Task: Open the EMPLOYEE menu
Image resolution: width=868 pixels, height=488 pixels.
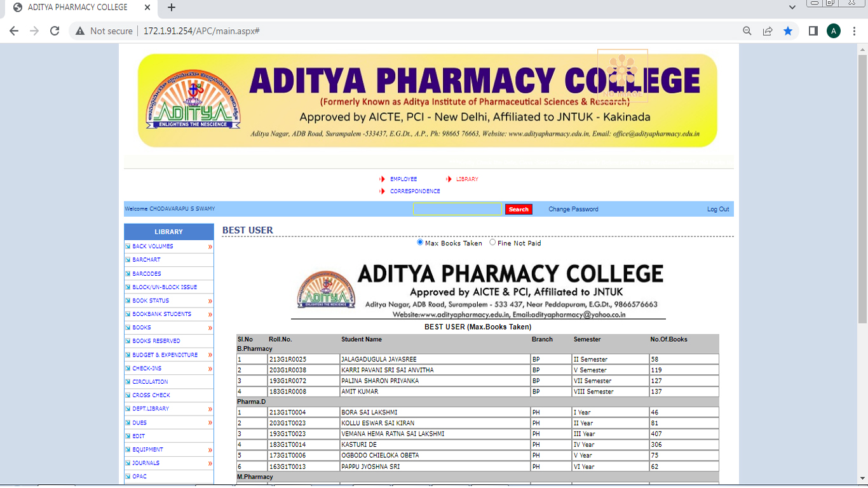Action: tap(403, 179)
